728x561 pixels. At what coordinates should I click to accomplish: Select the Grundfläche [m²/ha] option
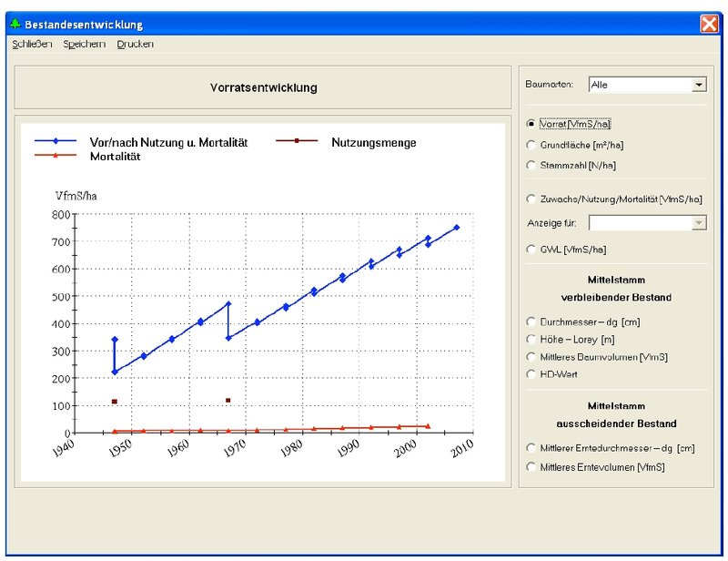(531, 145)
